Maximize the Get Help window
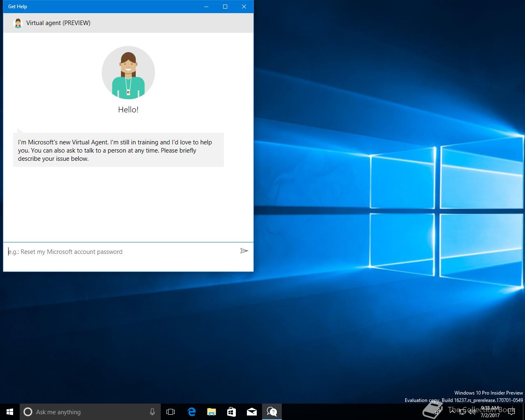 225,7
